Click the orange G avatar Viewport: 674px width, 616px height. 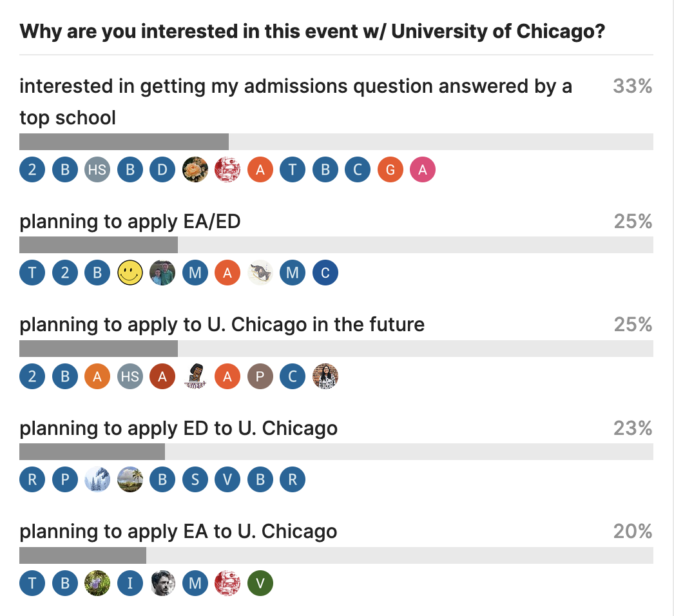390,170
